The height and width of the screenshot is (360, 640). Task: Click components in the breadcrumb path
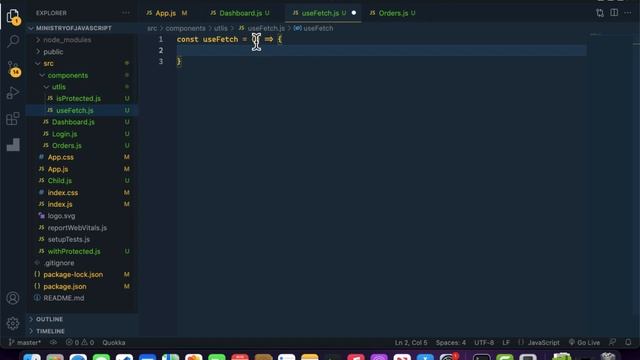click(x=185, y=28)
